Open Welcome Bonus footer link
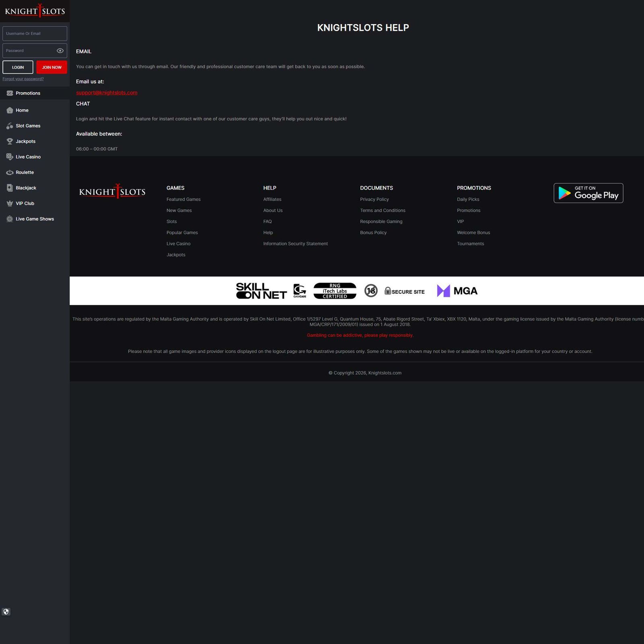This screenshot has height=644, width=644. pos(473,233)
